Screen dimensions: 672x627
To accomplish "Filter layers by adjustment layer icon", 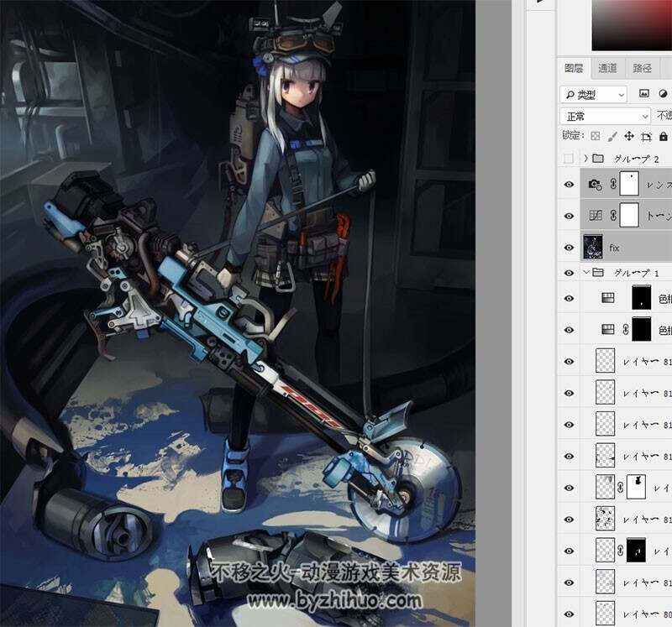I will pos(663,94).
